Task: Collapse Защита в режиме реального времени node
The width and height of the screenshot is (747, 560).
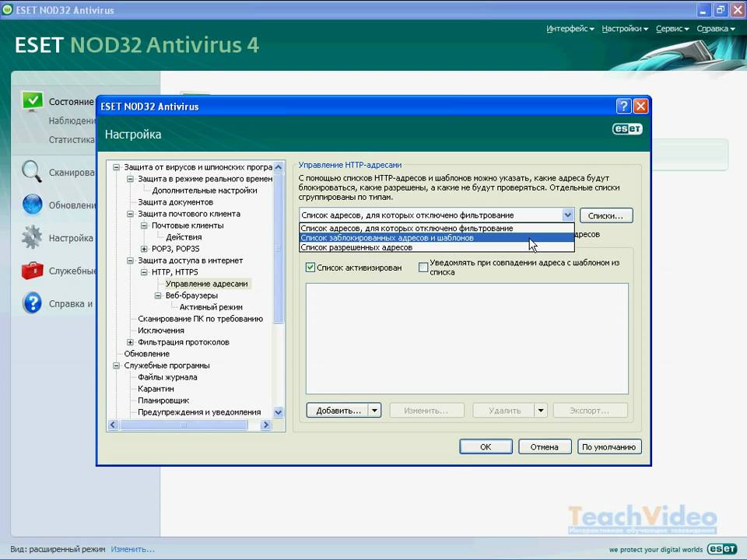Action: click(130, 179)
